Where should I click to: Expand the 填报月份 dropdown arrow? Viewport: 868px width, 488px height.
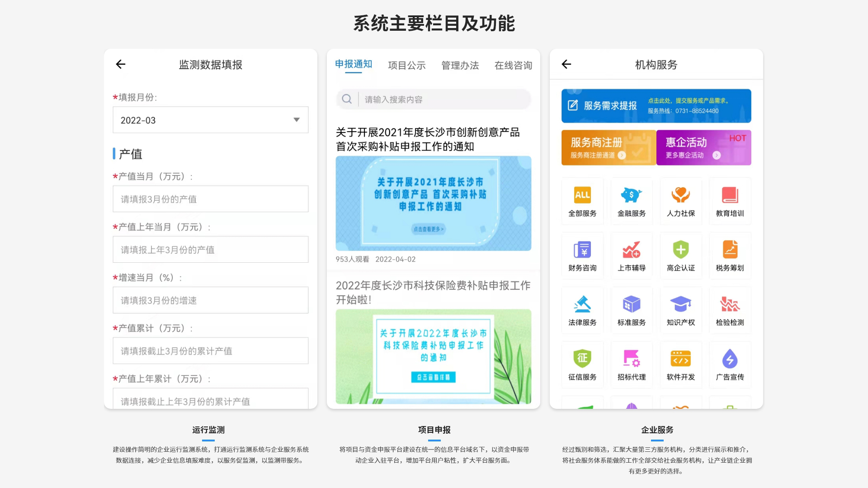click(x=297, y=120)
